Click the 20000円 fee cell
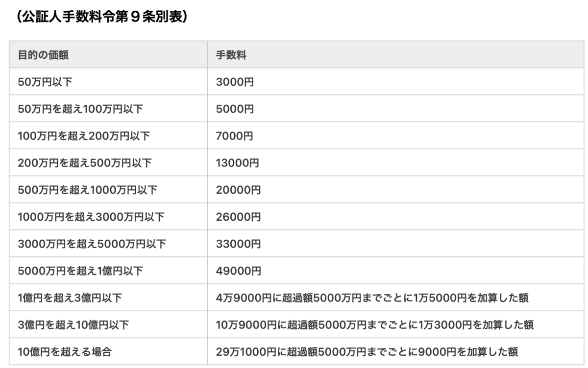 (x=238, y=189)
